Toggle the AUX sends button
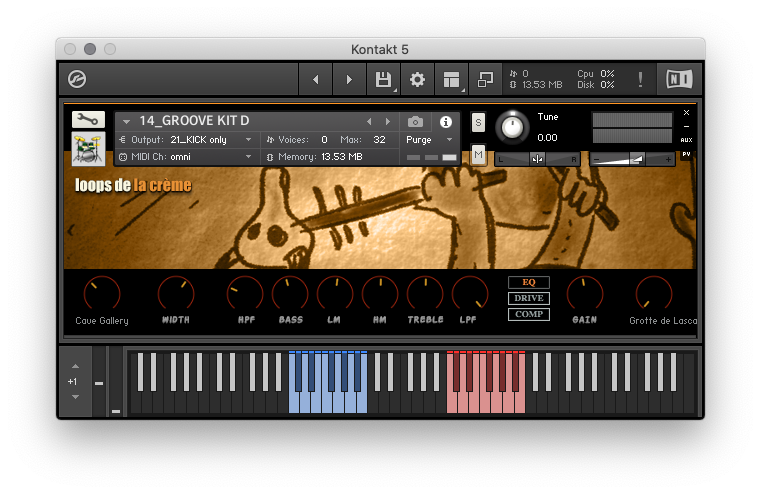Screen dimensions: 761x494 tap(686, 140)
